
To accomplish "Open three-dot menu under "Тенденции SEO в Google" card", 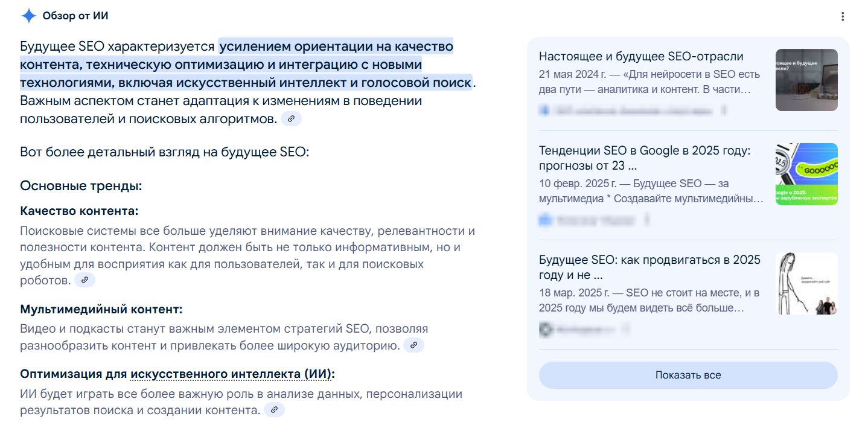I will click(646, 220).
